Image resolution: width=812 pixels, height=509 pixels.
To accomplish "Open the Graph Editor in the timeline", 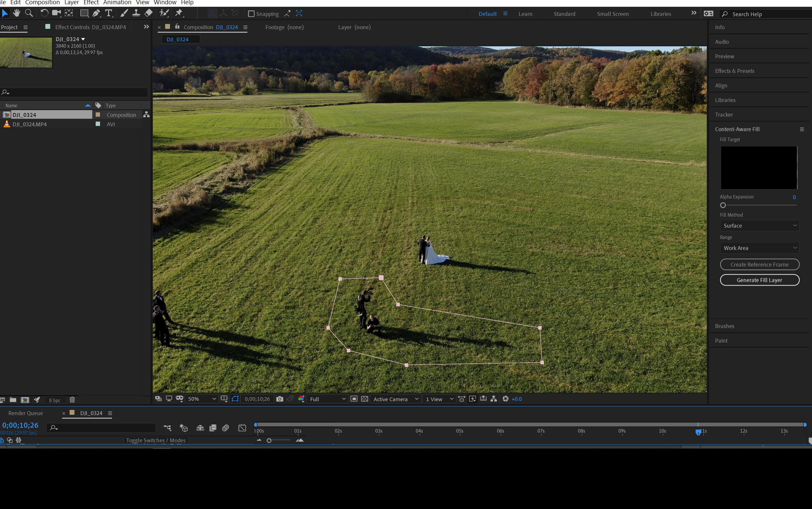I will [x=242, y=427].
